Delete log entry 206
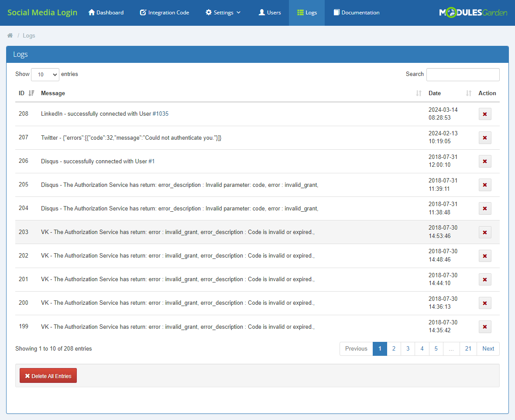 [485, 162]
